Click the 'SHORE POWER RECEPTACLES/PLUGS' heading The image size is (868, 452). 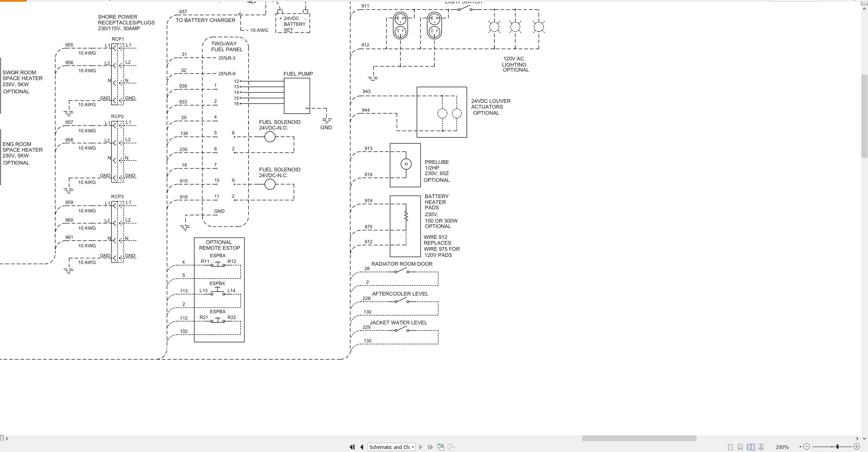pos(126,20)
